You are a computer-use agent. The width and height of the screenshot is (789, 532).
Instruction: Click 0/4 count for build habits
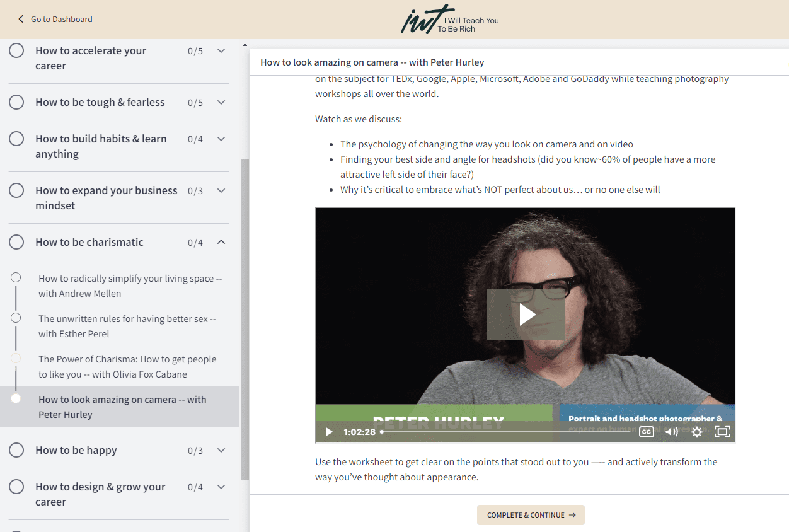pos(195,139)
